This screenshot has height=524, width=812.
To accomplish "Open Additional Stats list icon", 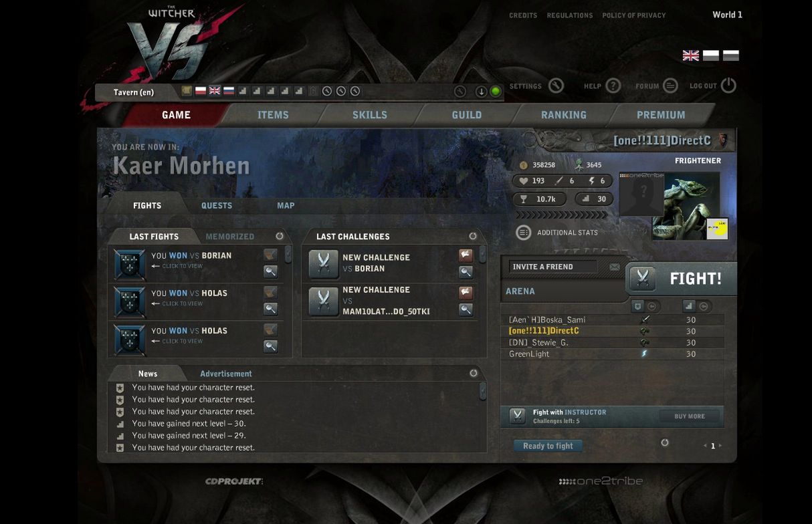I will (x=524, y=233).
